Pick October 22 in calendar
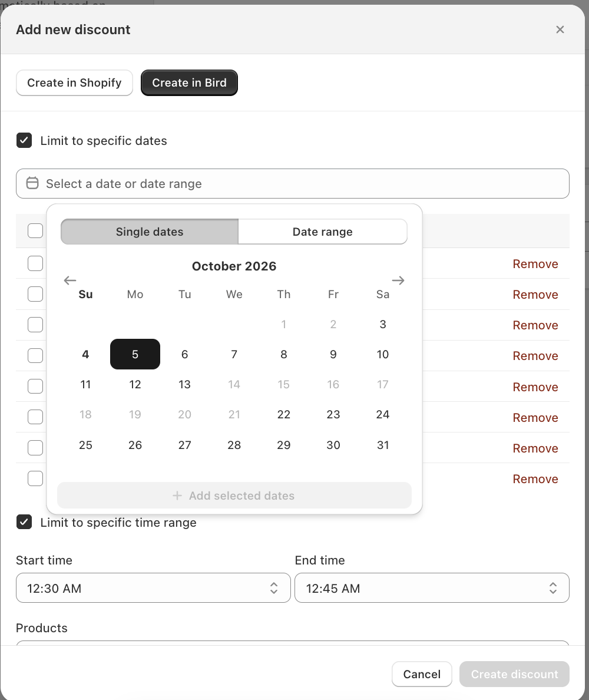This screenshot has width=589, height=700. coord(284,414)
